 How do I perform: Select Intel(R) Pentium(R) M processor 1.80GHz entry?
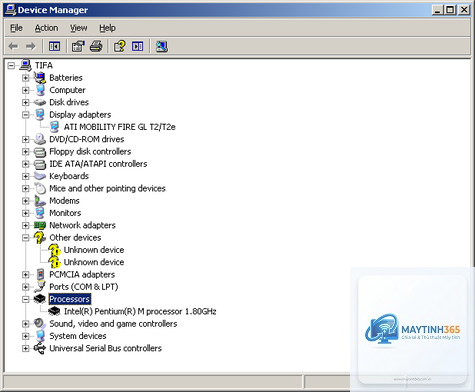(140, 311)
